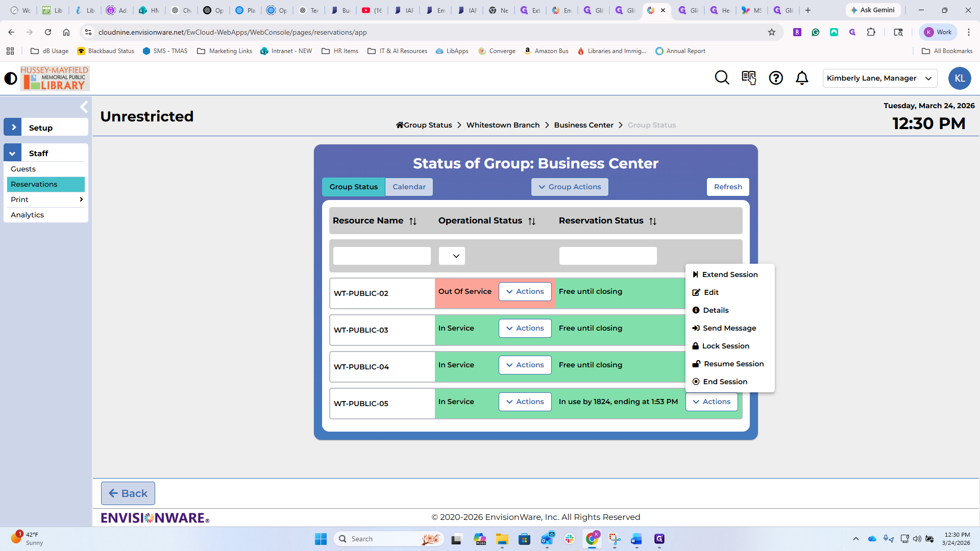Click the Back button
This screenshot has height=551, width=980.
(128, 493)
